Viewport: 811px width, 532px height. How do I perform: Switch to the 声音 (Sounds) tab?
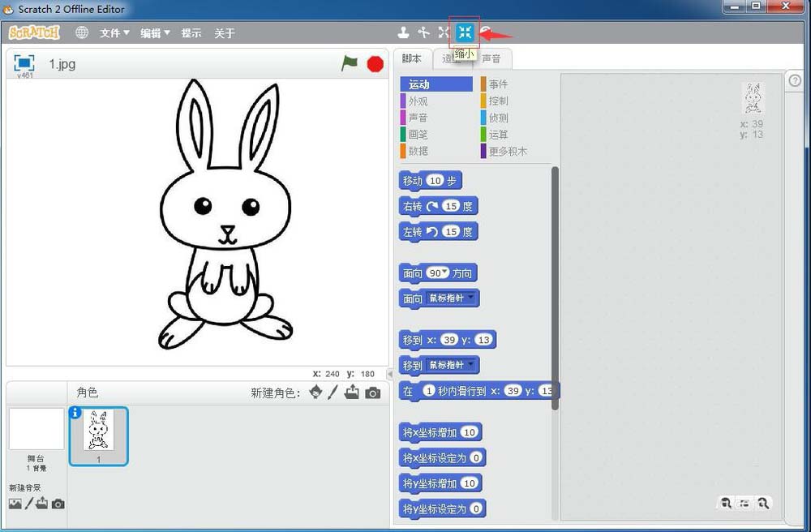[x=491, y=58]
